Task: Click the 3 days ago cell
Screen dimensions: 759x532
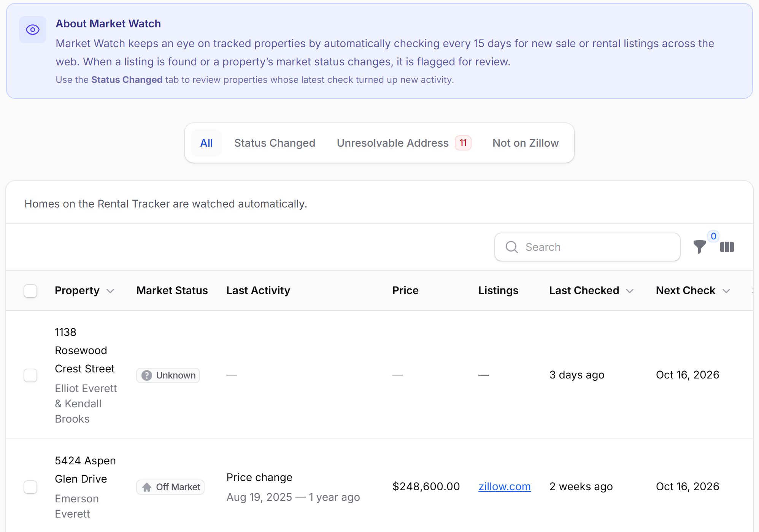Action: click(577, 375)
